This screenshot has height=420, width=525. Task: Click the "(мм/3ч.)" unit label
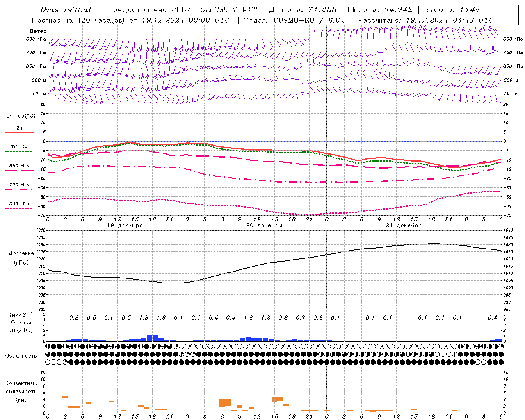(x=21, y=315)
